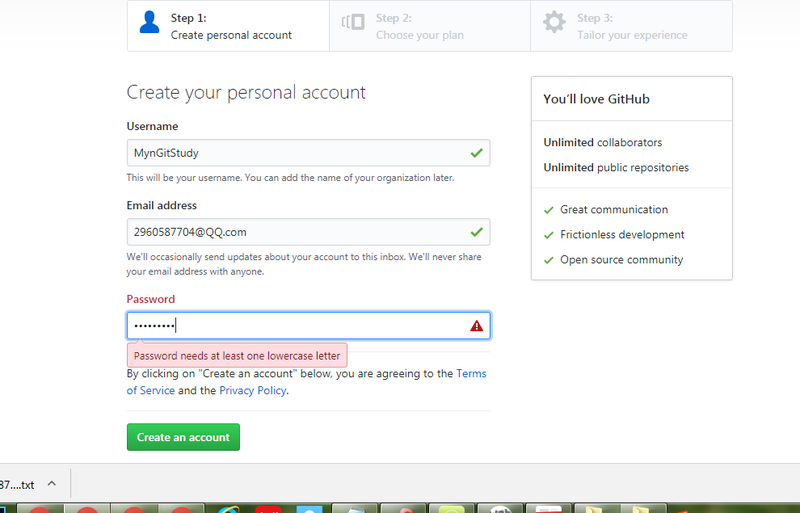Open the Privacy Policy link
Image resolution: width=800 pixels, height=513 pixels.
coord(253,390)
